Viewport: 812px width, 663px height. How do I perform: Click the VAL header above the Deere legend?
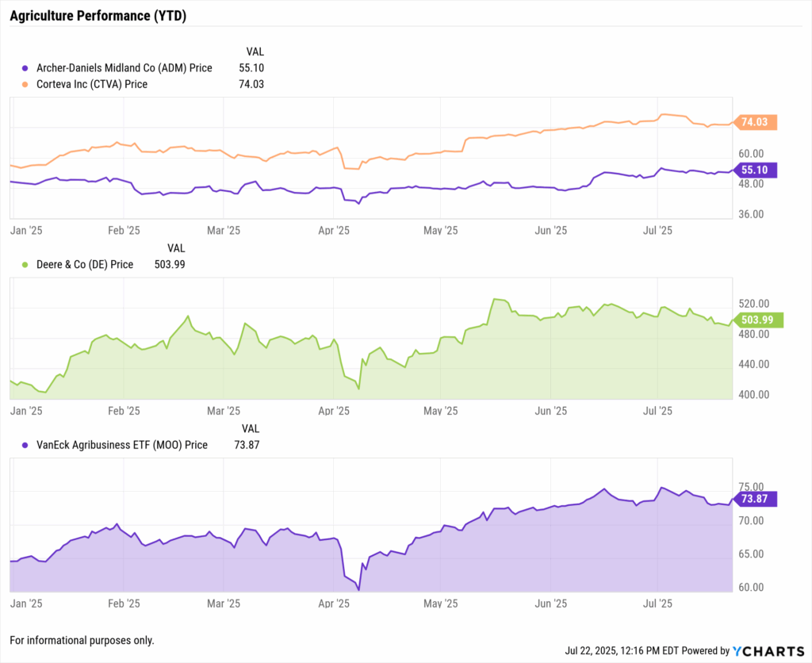[176, 248]
